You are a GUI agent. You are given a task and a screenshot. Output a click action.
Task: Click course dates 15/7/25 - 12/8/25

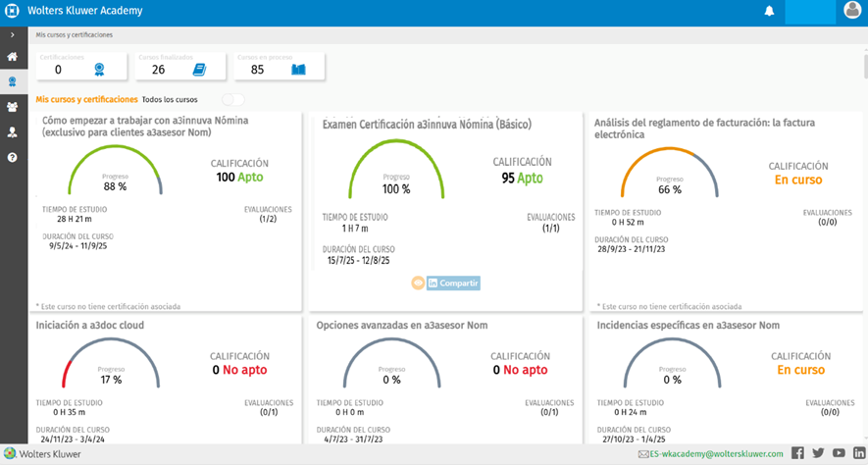tap(361, 260)
